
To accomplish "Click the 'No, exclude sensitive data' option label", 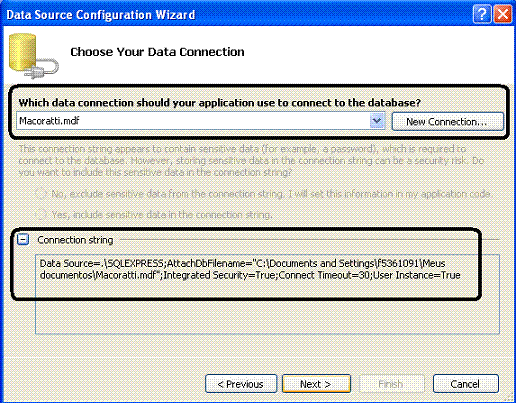I will pyautogui.click(x=271, y=194).
